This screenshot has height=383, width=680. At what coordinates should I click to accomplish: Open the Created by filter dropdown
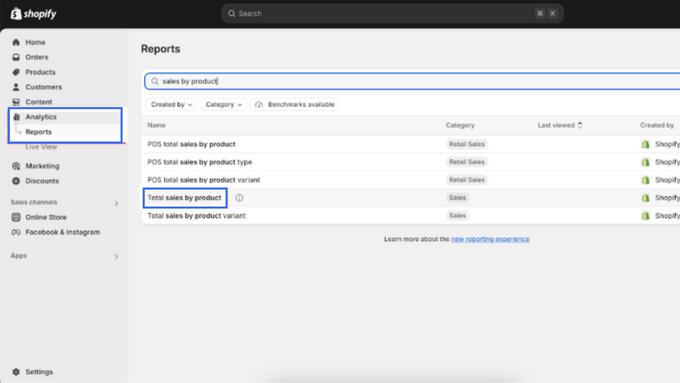tap(171, 105)
